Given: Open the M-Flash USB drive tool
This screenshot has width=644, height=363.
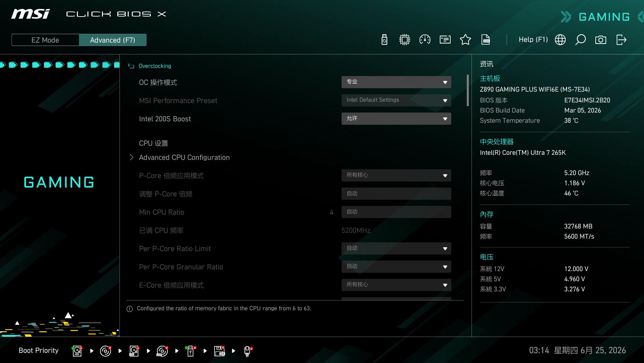Looking at the screenshot, I should tap(384, 40).
